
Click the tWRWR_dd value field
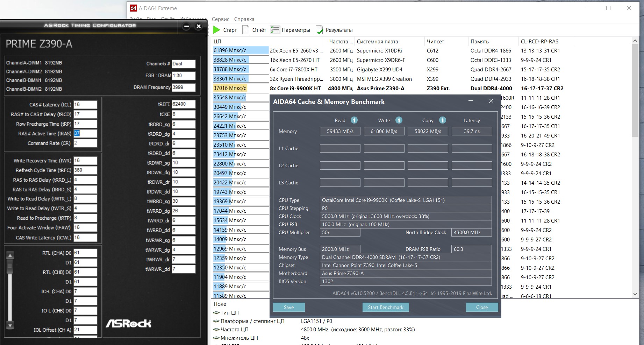[184, 269]
